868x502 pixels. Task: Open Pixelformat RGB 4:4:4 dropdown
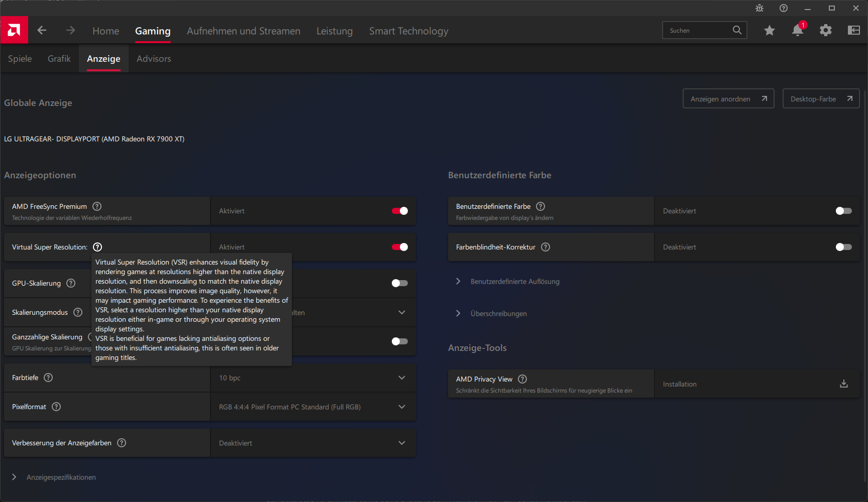pos(313,407)
